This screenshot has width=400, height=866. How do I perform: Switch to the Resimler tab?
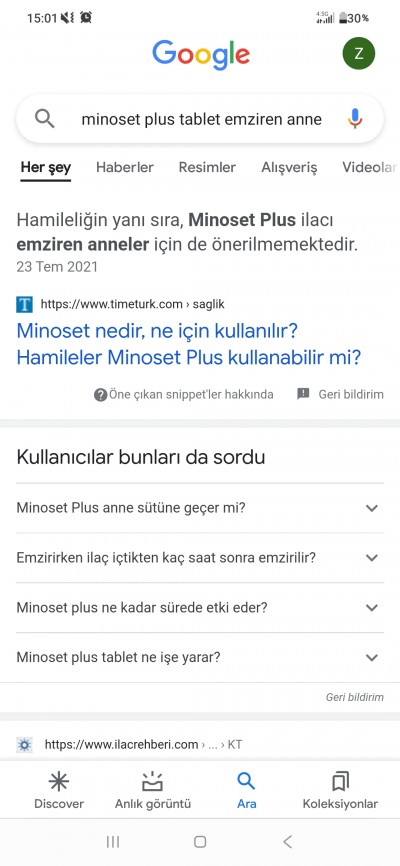[207, 167]
